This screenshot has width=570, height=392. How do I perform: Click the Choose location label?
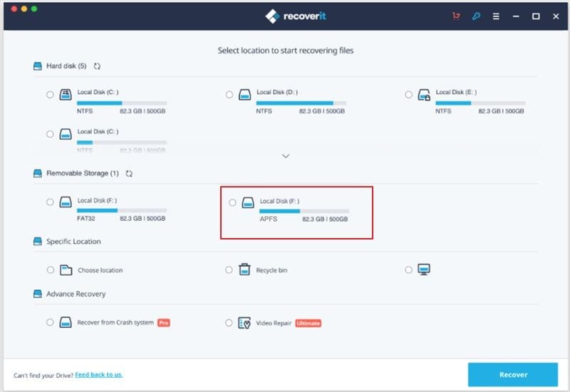coord(100,270)
